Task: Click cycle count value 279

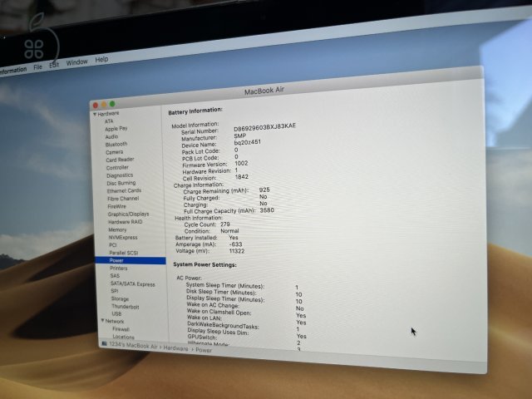Action: [225, 224]
